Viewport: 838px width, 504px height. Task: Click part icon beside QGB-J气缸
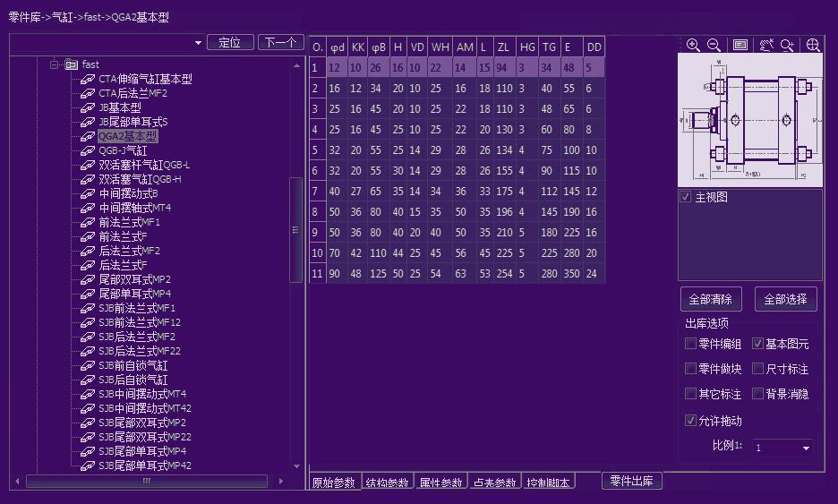click(x=88, y=150)
